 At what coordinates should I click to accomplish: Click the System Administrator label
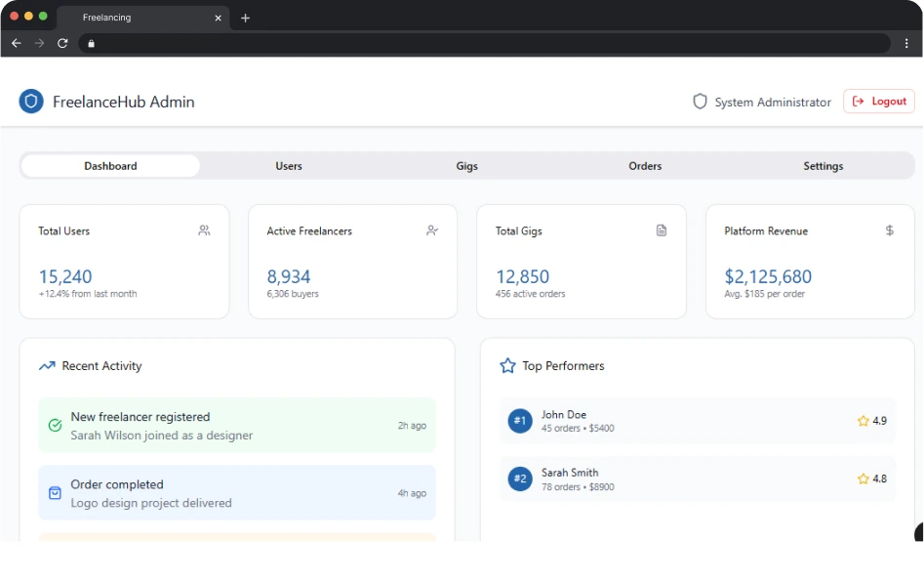click(773, 103)
